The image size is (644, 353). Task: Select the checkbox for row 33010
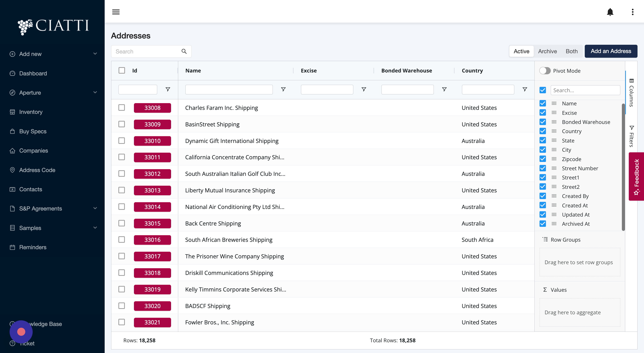(x=121, y=141)
